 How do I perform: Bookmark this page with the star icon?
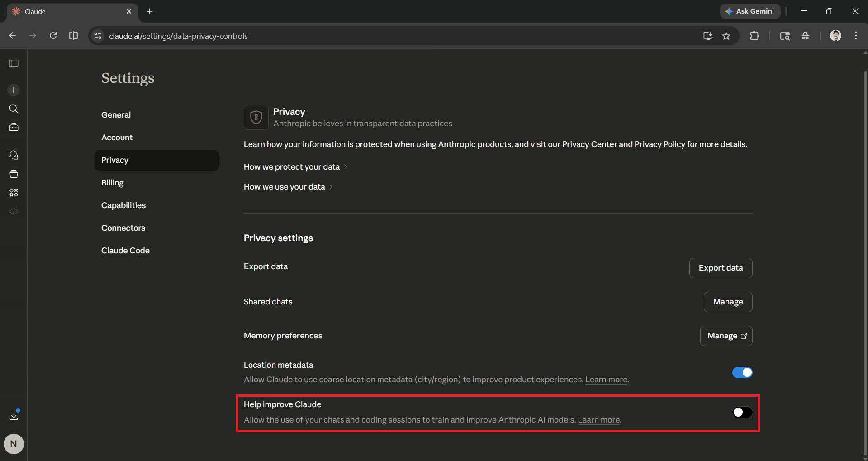coord(726,36)
